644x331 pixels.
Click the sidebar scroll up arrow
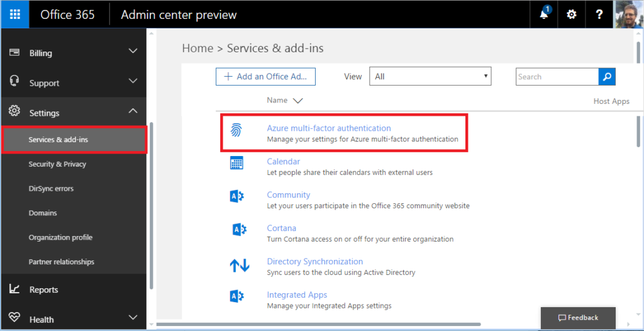(x=151, y=33)
